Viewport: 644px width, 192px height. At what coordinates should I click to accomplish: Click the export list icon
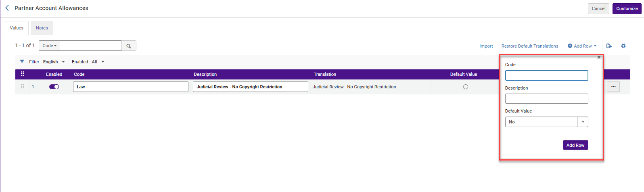[609, 46]
